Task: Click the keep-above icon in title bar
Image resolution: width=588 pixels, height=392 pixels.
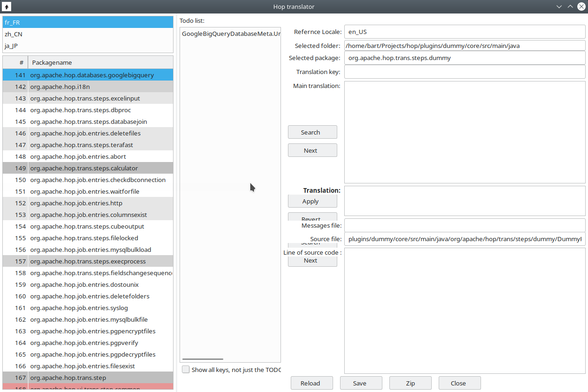Action: point(7,7)
